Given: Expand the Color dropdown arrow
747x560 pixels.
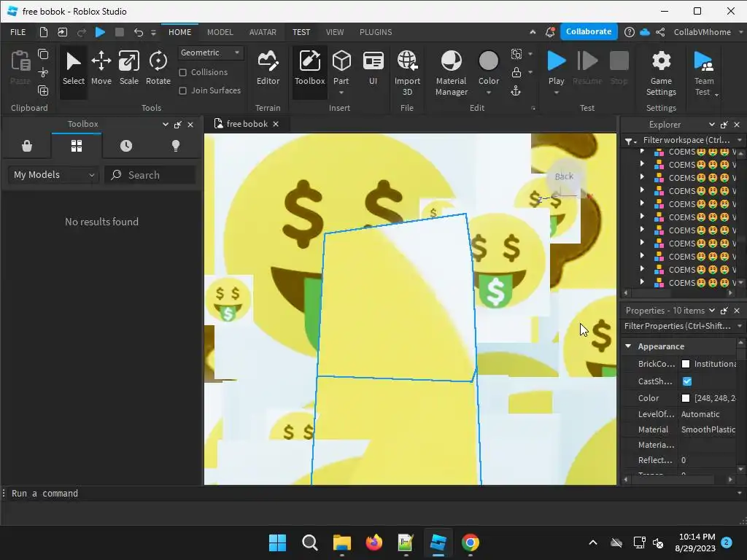Looking at the screenshot, I should (488, 93).
